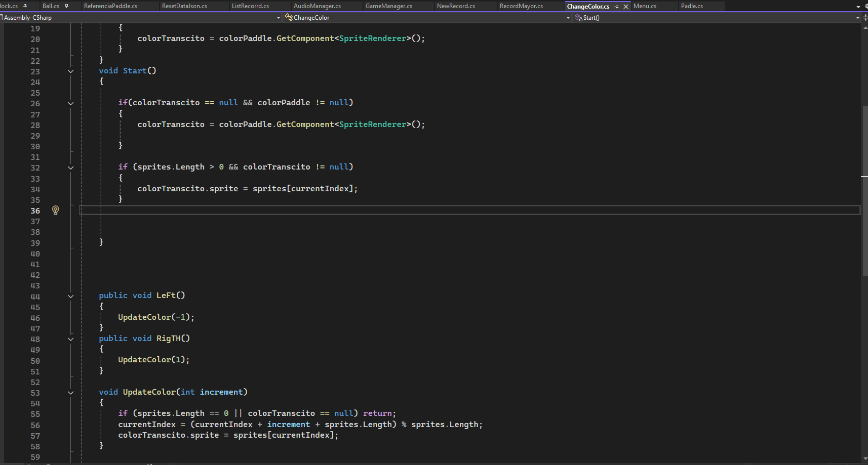Viewport: 868px width, 465px height.
Task: Click the vertical scrollbar thumb
Action: point(865,191)
